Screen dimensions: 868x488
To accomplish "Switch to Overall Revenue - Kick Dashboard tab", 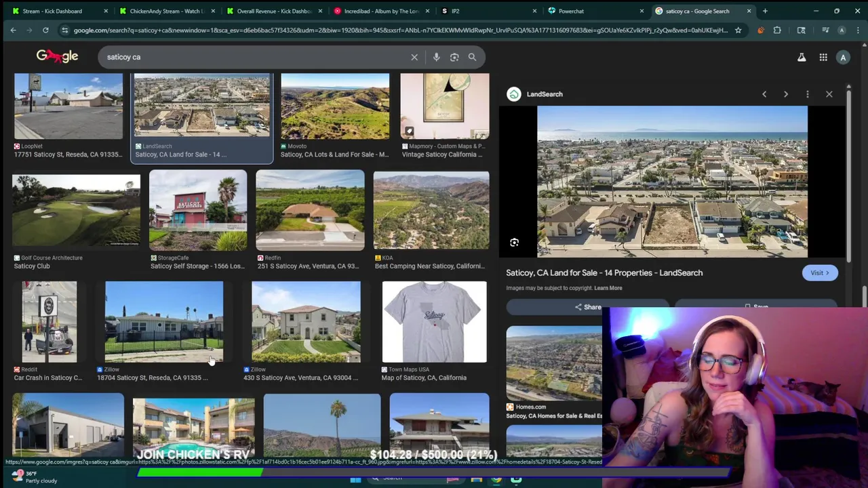I will (273, 11).
